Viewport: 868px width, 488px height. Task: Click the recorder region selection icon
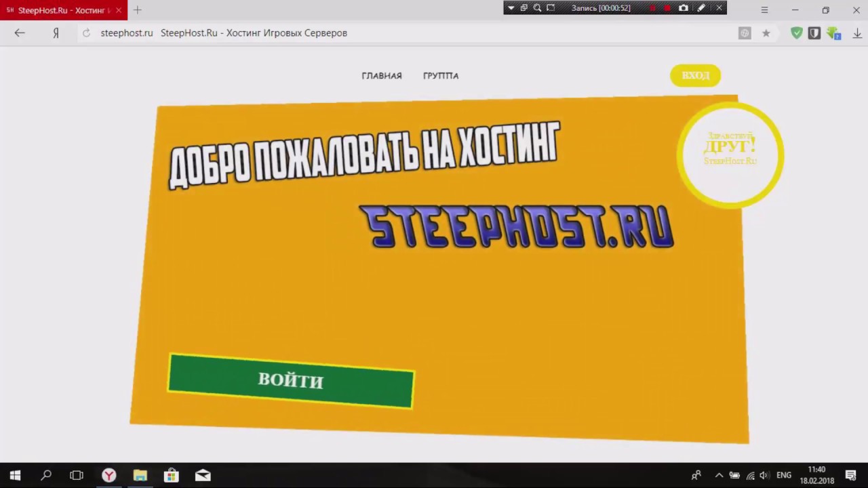551,8
